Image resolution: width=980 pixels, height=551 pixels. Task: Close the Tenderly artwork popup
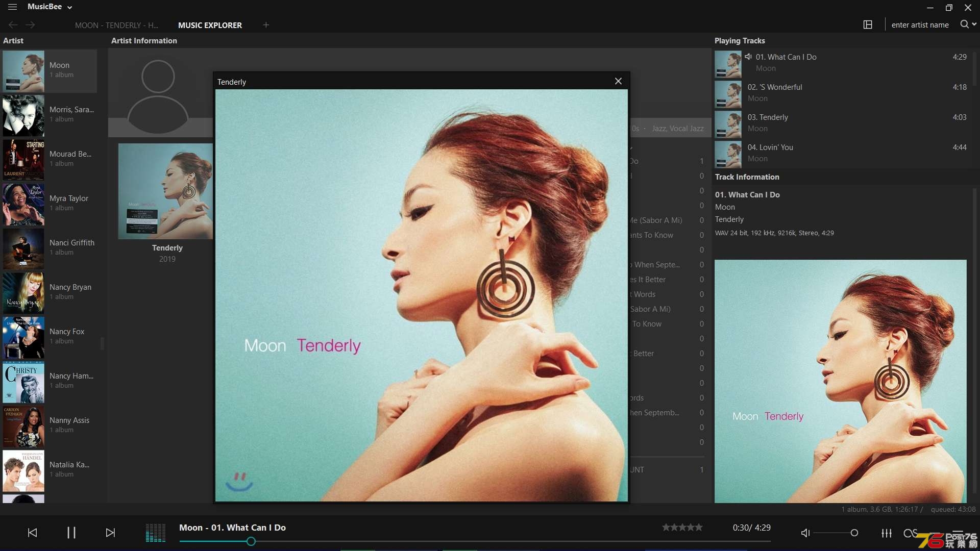click(618, 81)
